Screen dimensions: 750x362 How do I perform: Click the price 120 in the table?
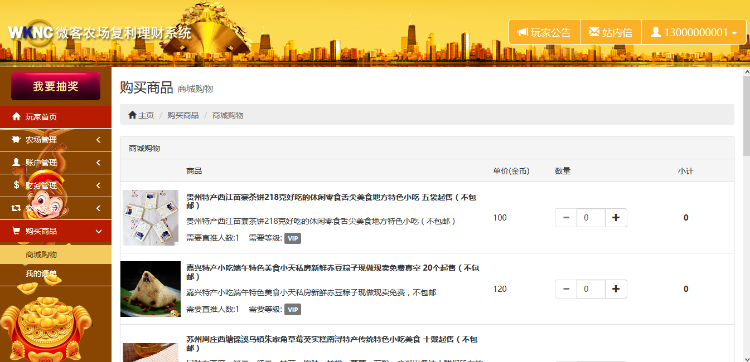tap(500, 289)
